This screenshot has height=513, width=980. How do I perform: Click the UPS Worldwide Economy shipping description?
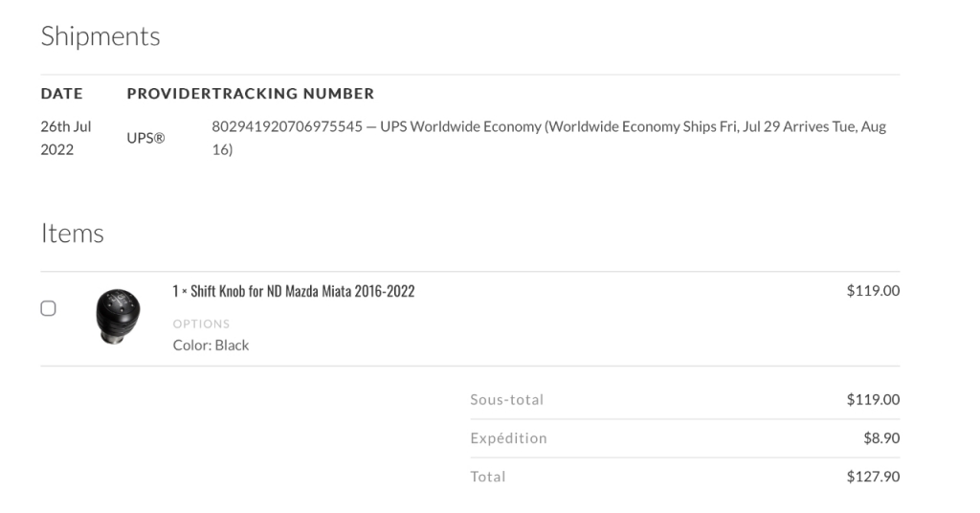point(460,127)
